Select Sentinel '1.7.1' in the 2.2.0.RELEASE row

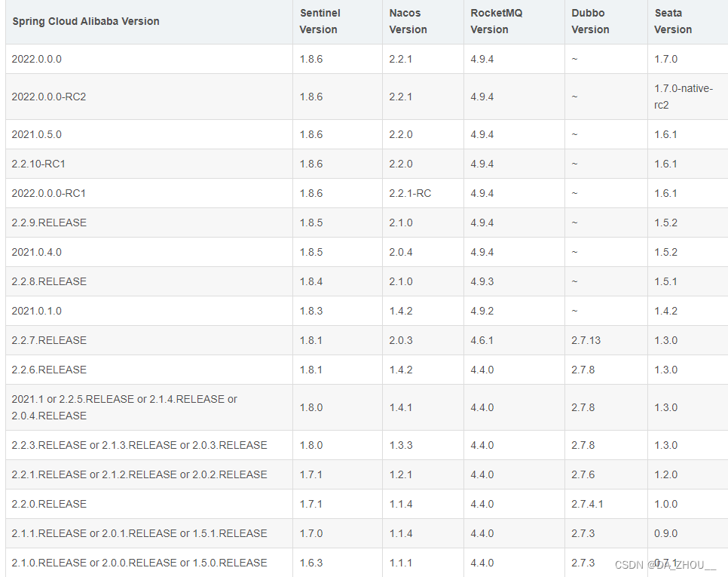click(x=311, y=504)
